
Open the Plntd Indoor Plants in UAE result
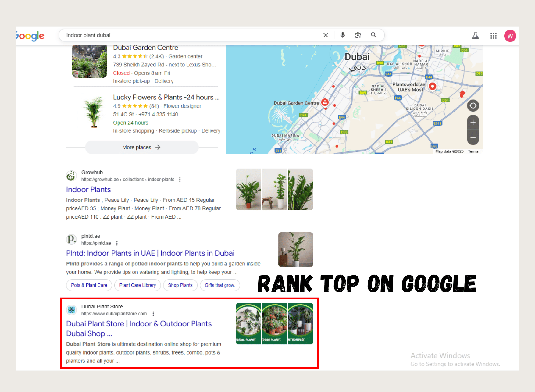pyautogui.click(x=150, y=253)
